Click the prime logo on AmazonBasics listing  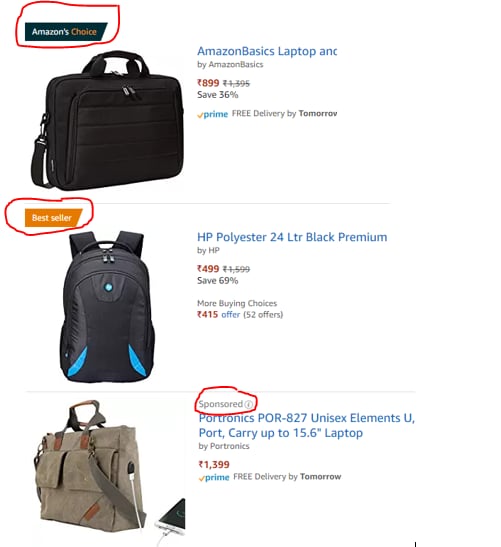point(212,114)
